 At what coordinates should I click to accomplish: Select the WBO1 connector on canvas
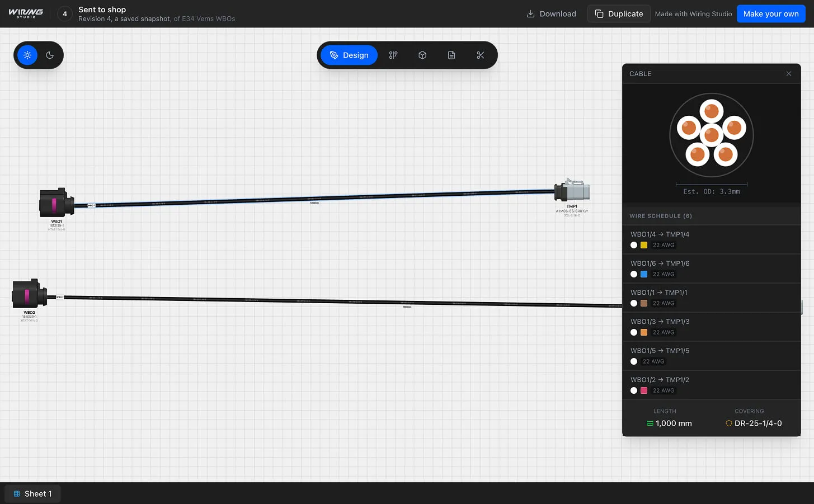click(x=57, y=203)
